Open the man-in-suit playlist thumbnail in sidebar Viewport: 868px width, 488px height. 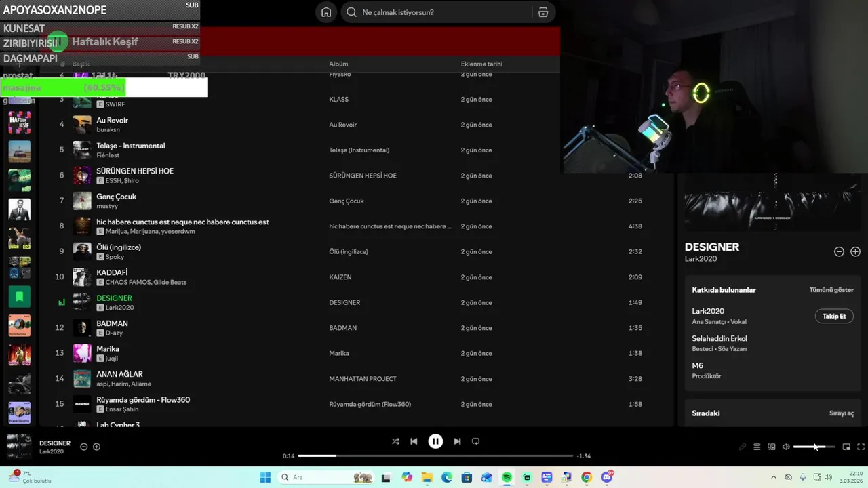(19, 209)
